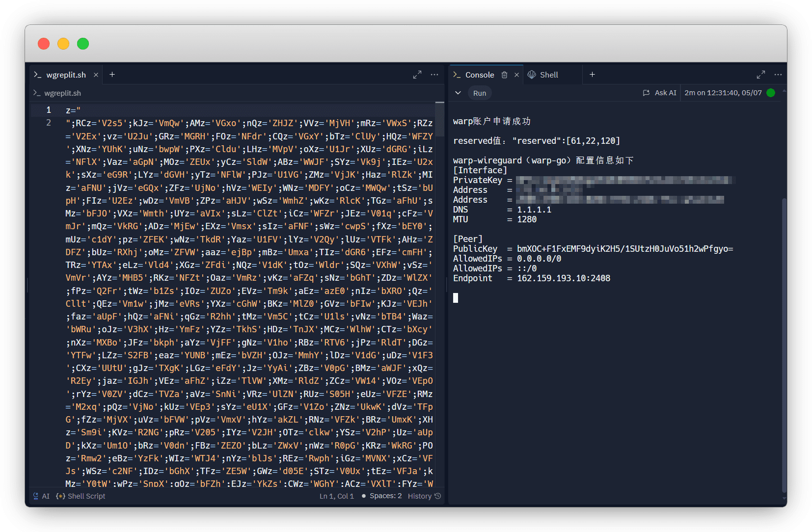Maximize the console pane
Image resolution: width=812 pixels, height=532 pixels.
761,75
